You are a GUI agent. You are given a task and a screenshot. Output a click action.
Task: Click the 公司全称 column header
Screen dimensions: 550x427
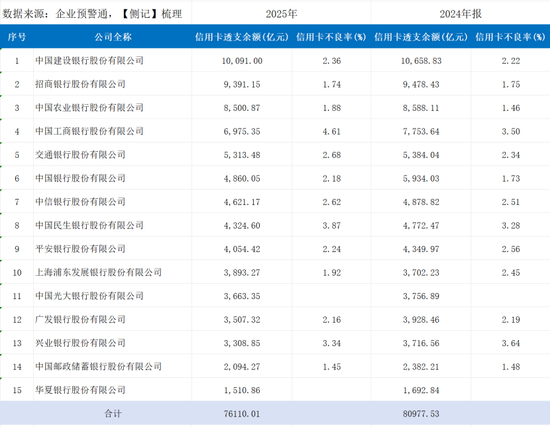113,36
